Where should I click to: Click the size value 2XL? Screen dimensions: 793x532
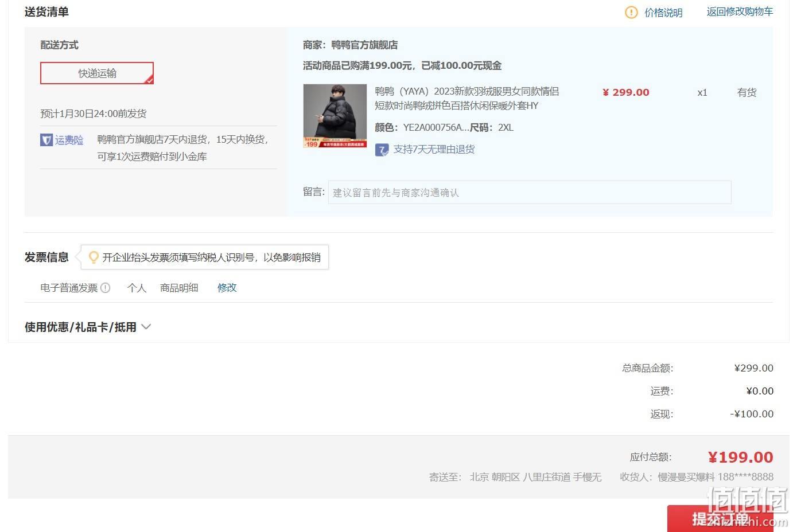506,127
